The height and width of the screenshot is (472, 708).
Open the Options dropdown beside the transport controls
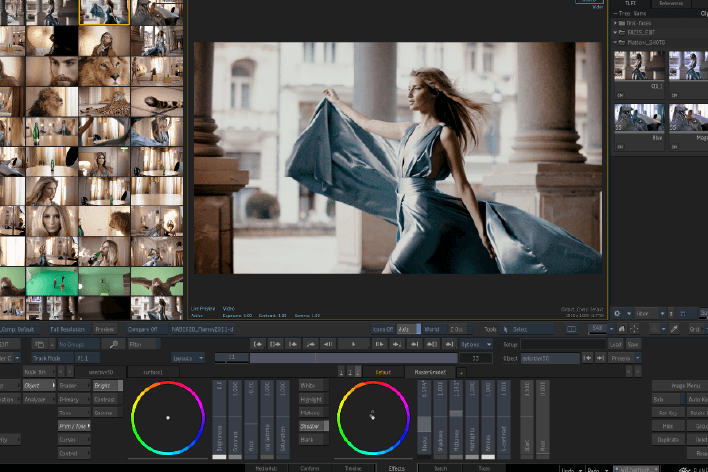coord(475,344)
